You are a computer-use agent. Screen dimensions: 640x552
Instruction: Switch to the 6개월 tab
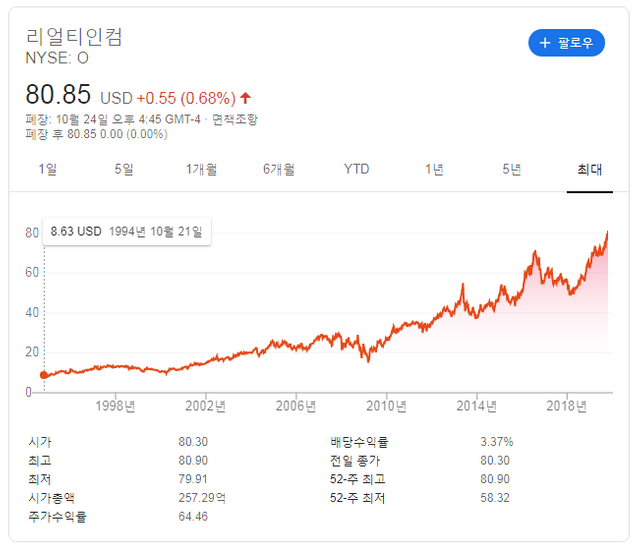279,169
